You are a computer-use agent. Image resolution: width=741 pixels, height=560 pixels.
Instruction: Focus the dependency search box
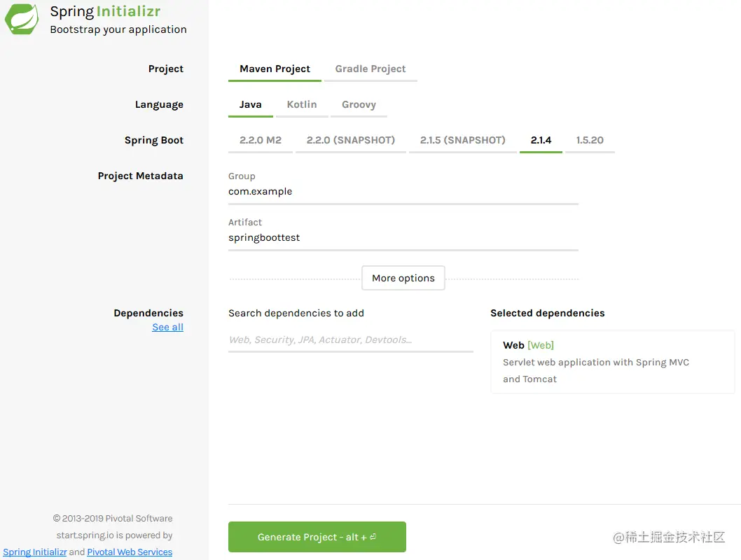(x=351, y=340)
